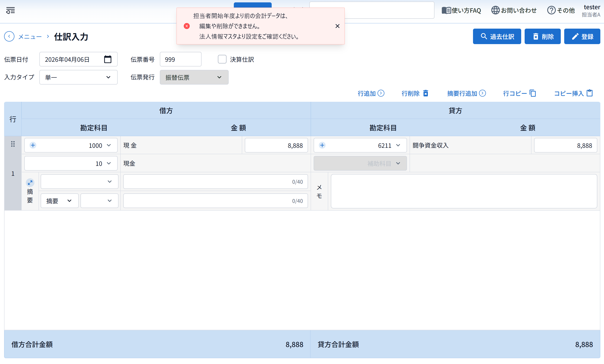The height and width of the screenshot is (364, 604).
Task: Open the 摘要 type dropdown
Action: click(60, 201)
